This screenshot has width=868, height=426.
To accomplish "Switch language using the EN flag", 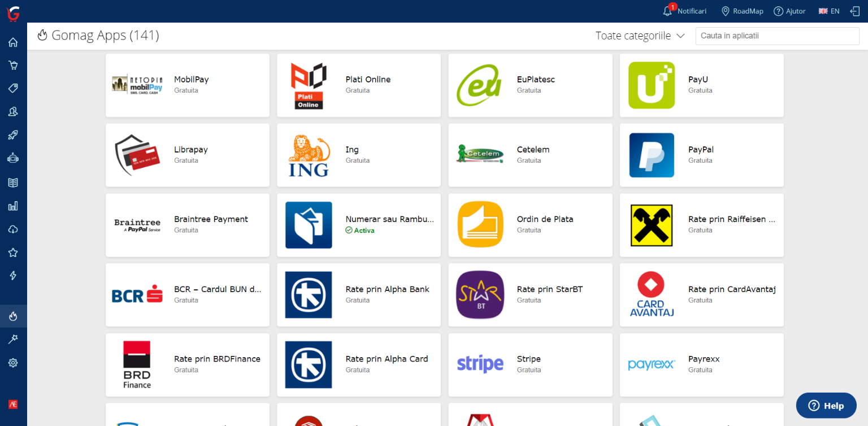I will click(829, 11).
